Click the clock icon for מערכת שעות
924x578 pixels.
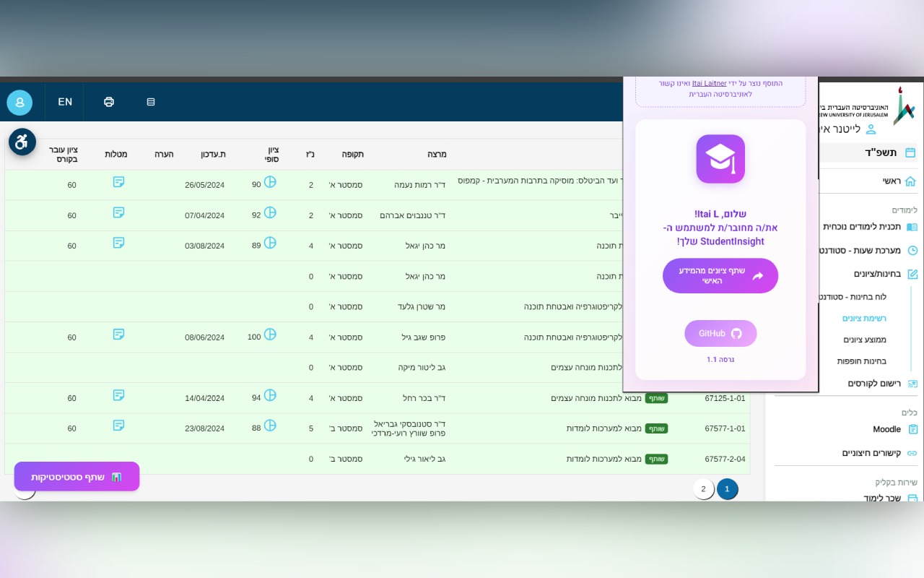[x=912, y=251]
